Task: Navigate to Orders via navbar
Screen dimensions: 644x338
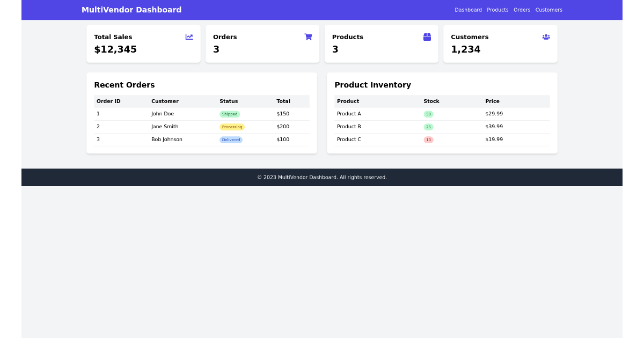Action: click(522, 10)
